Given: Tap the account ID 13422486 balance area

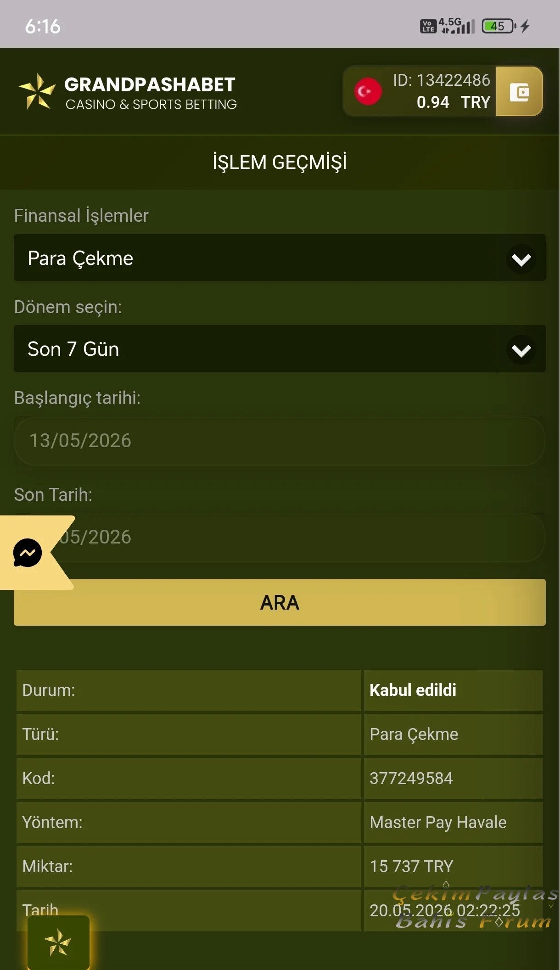Looking at the screenshot, I should [442, 91].
